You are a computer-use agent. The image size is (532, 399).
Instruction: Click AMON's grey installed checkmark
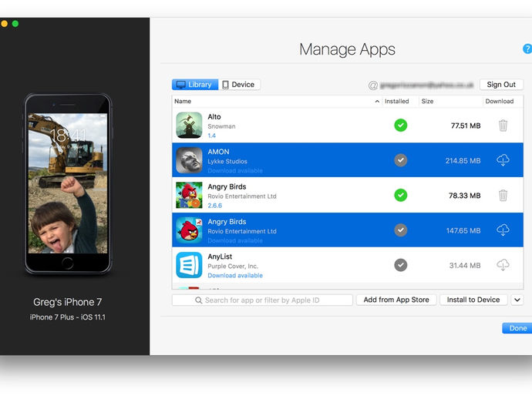pos(400,160)
